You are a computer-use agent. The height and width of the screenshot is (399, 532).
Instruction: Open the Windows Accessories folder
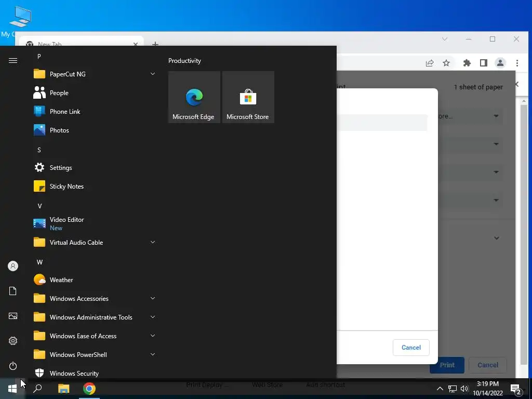coord(95,299)
